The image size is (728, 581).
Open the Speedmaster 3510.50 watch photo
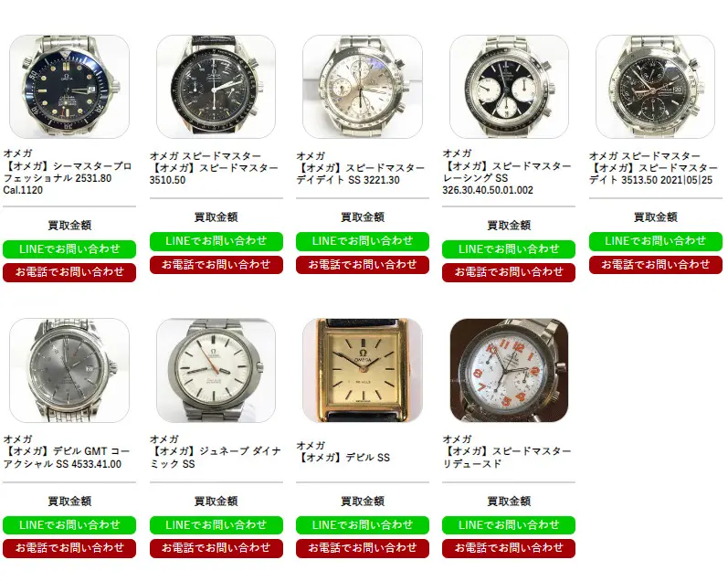[216, 87]
